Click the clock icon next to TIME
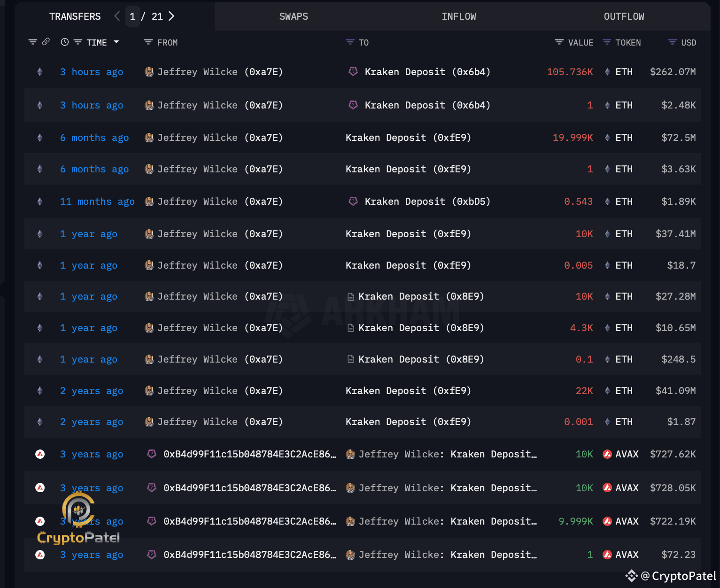 pyautogui.click(x=64, y=42)
